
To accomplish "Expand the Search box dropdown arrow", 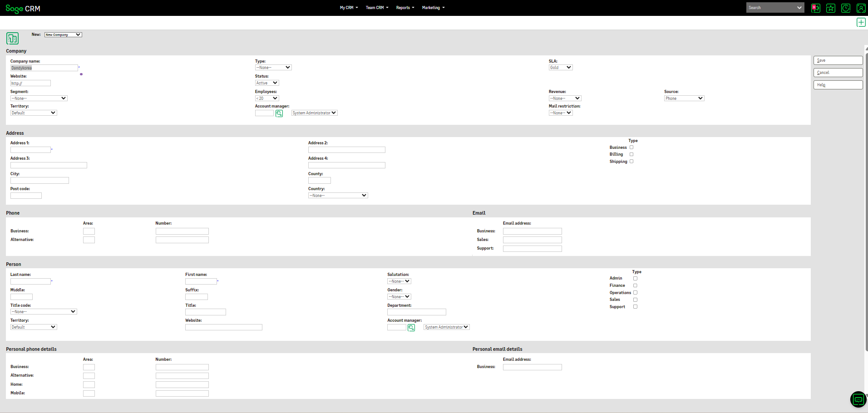I will [799, 8].
